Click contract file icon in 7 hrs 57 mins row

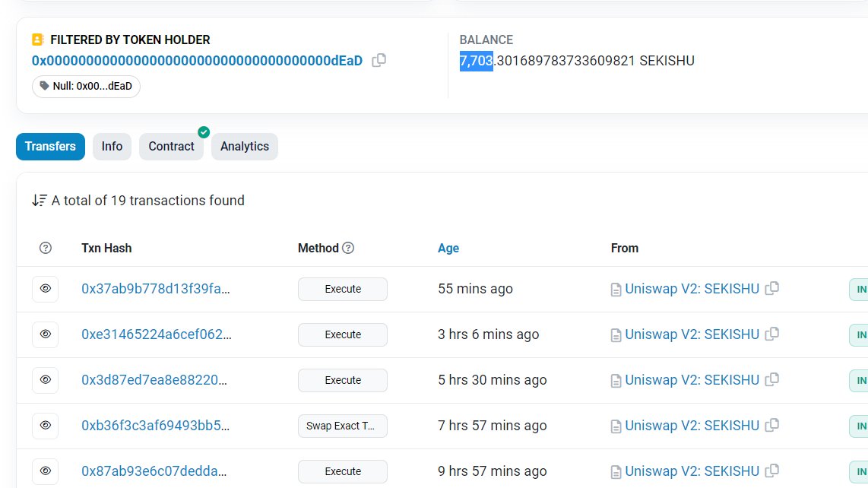[616, 426]
